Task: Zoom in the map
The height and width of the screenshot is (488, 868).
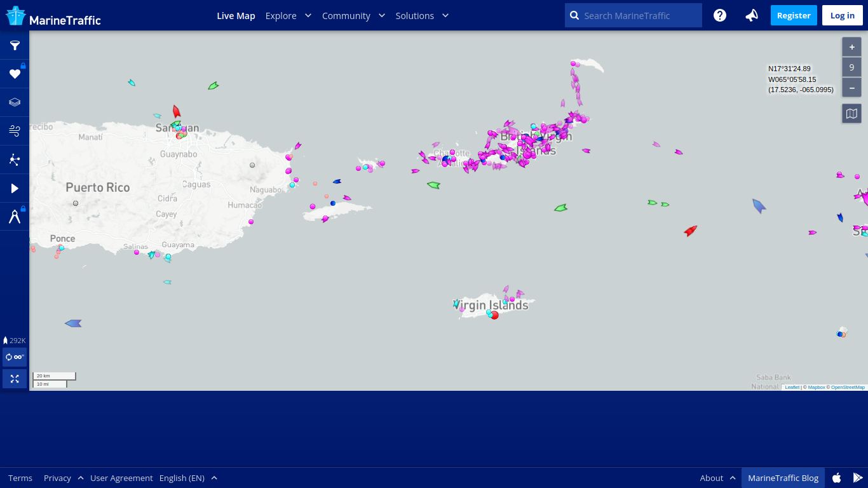Action: pos(851,47)
